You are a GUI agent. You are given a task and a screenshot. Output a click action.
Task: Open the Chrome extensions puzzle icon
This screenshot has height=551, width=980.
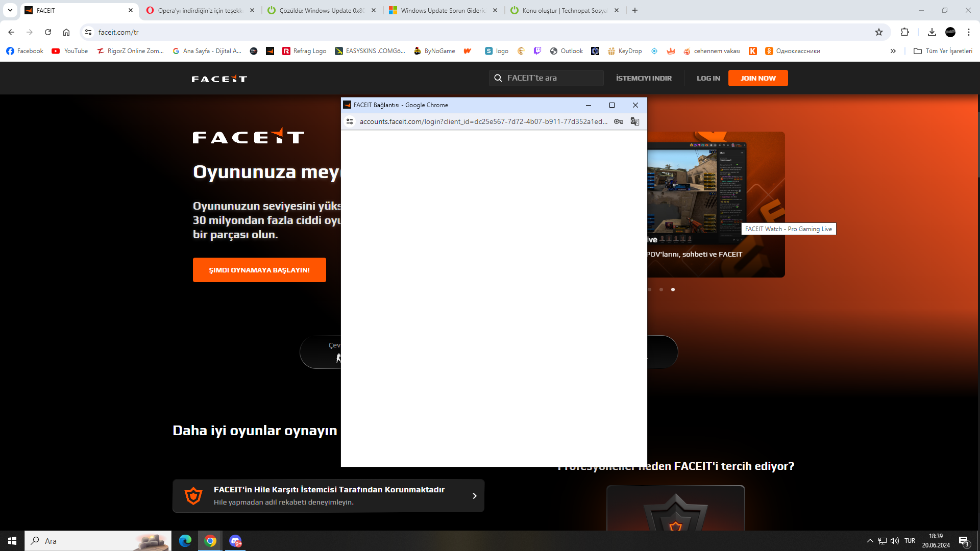904,32
